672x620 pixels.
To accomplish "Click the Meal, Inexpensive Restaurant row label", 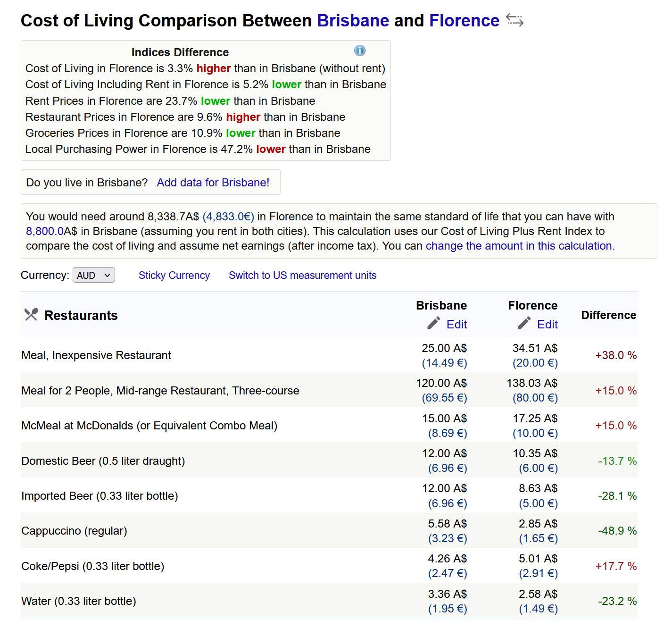I will tap(96, 355).
